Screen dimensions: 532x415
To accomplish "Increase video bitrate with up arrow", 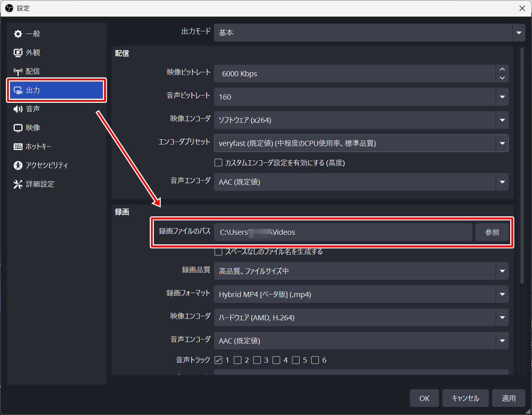I will click(502, 69).
